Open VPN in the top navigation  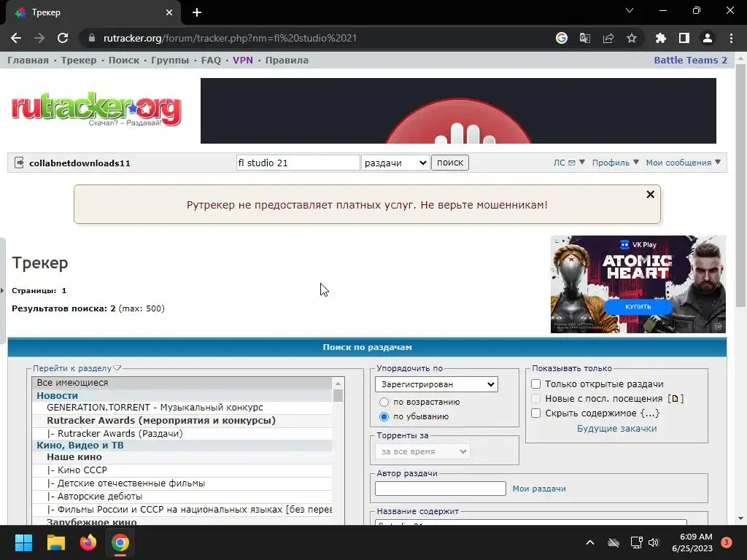[243, 60]
